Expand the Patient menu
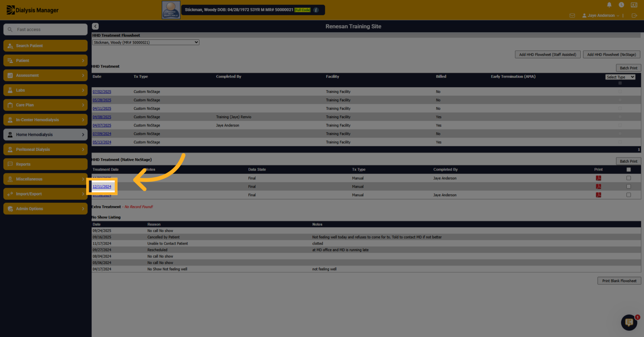 coord(45,61)
